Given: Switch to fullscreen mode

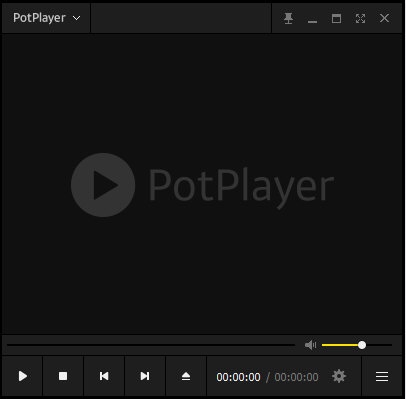Looking at the screenshot, I should 360,18.
